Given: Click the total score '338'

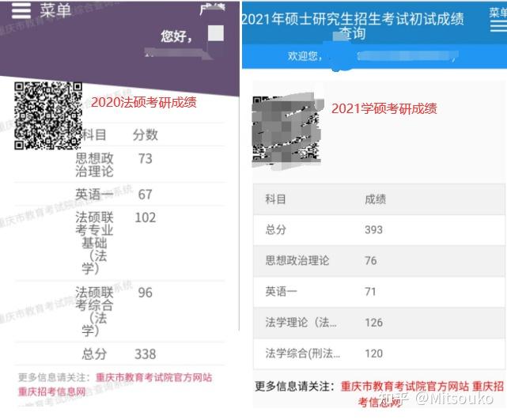Looking at the screenshot, I should pyautogui.click(x=146, y=354).
